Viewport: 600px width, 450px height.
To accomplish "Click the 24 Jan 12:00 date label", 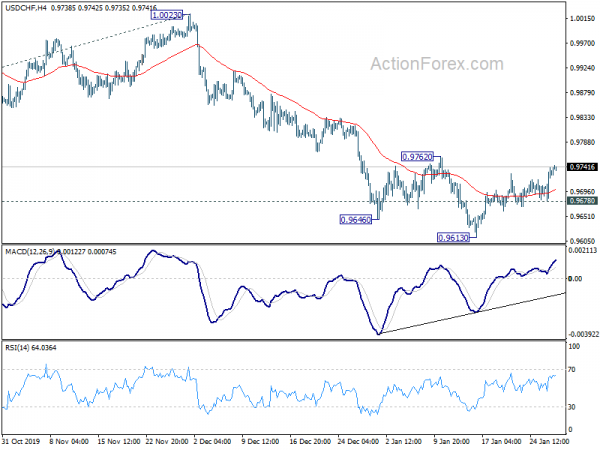I will pos(549,441).
